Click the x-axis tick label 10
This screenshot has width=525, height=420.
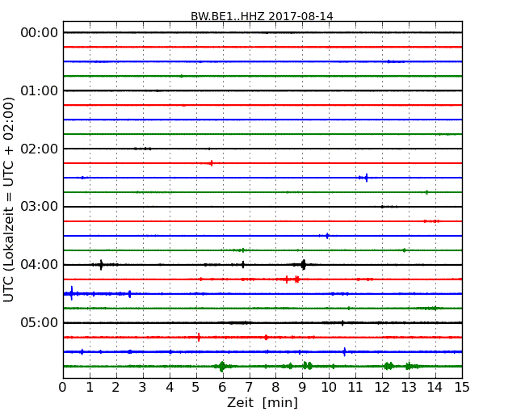point(329,388)
